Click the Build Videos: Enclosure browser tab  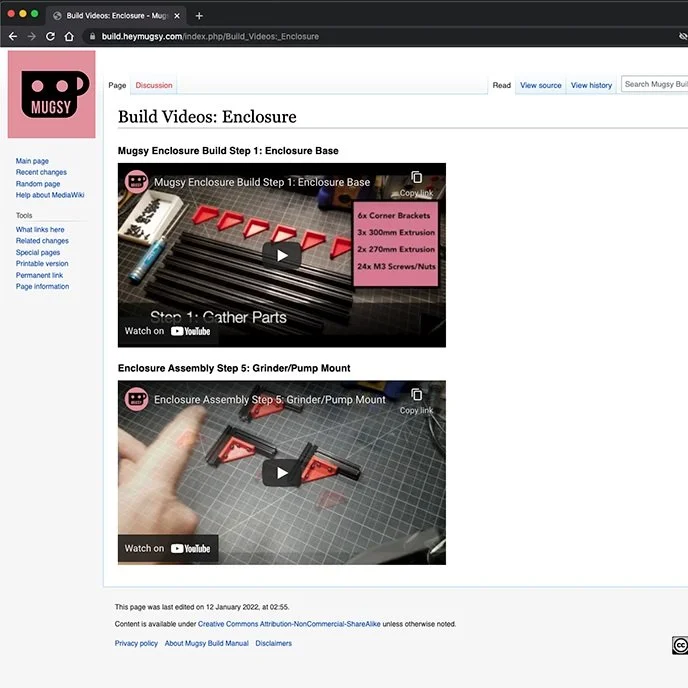(117, 16)
